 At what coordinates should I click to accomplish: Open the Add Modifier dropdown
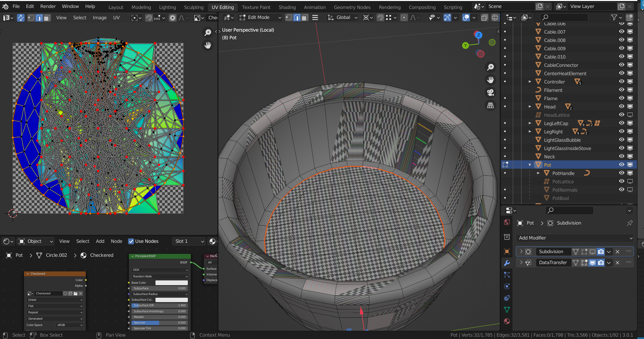tap(575, 238)
